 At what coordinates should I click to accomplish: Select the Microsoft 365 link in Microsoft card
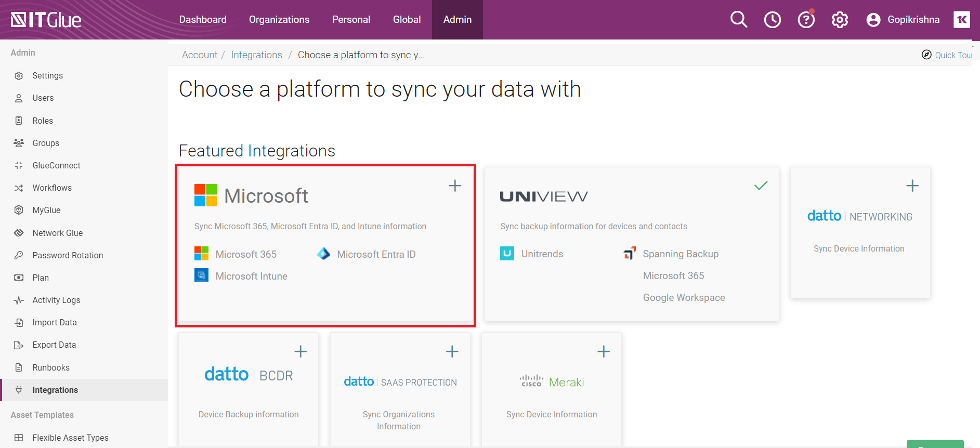(246, 254)
